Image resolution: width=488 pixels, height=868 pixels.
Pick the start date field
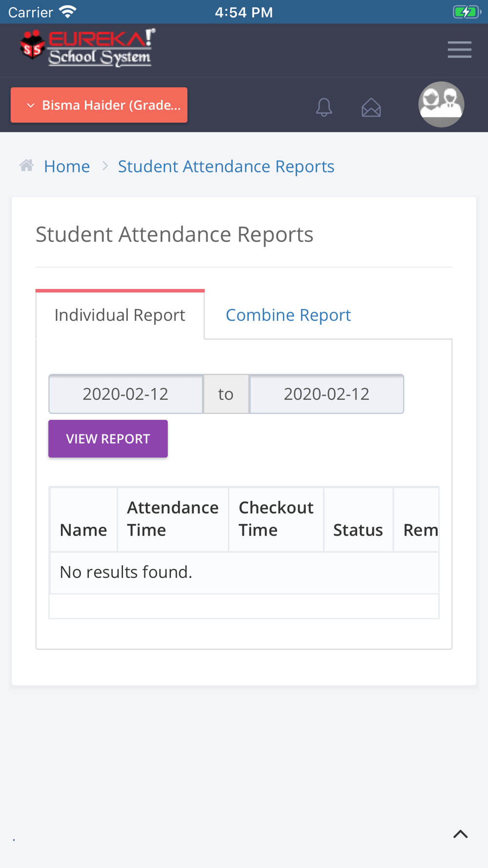pyautogui.click(x=126, y=394)
